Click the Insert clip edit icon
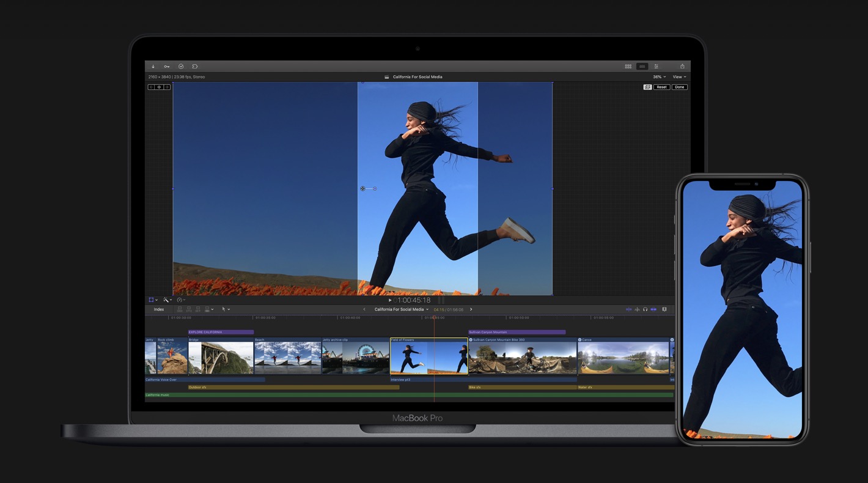 pos(189,309)
